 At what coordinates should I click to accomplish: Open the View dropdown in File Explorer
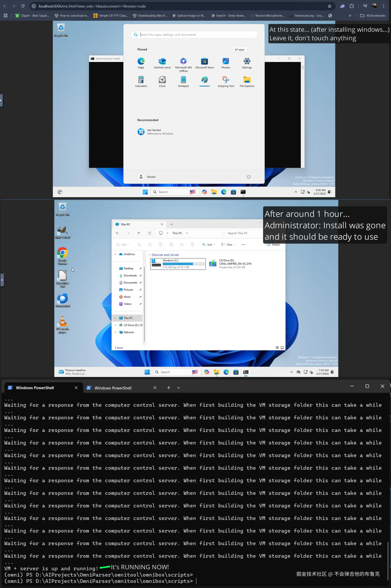(228, 245)
